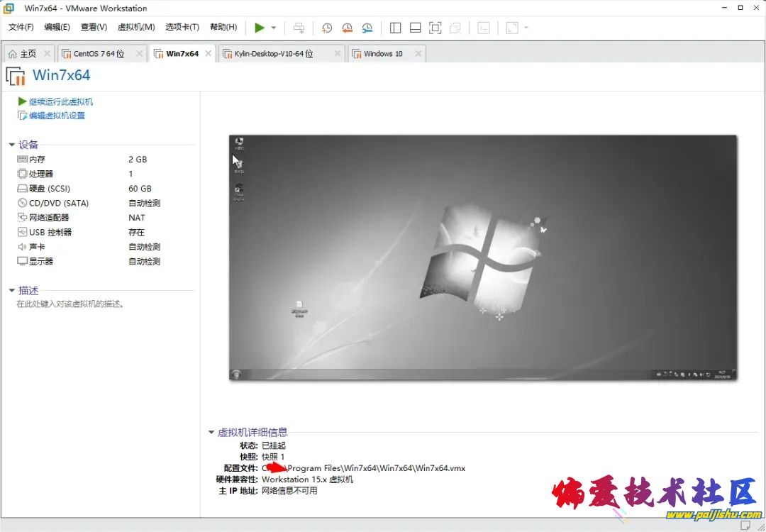Collapse the 描述 section
This screenshot has width=766, height=532.
(x=11, y=290)
